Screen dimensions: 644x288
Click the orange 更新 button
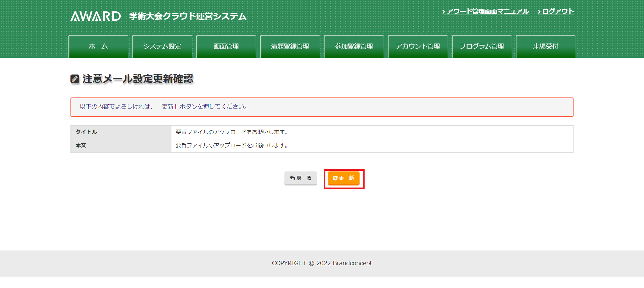tap(343, 178)
